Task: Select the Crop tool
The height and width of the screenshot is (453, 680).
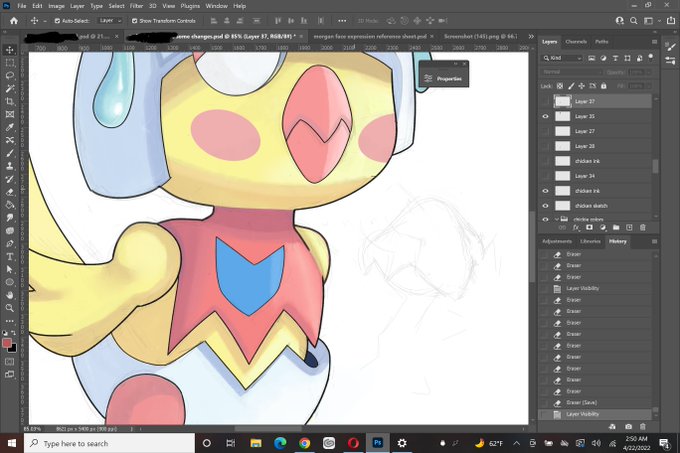Action: (x=10, y=101)
